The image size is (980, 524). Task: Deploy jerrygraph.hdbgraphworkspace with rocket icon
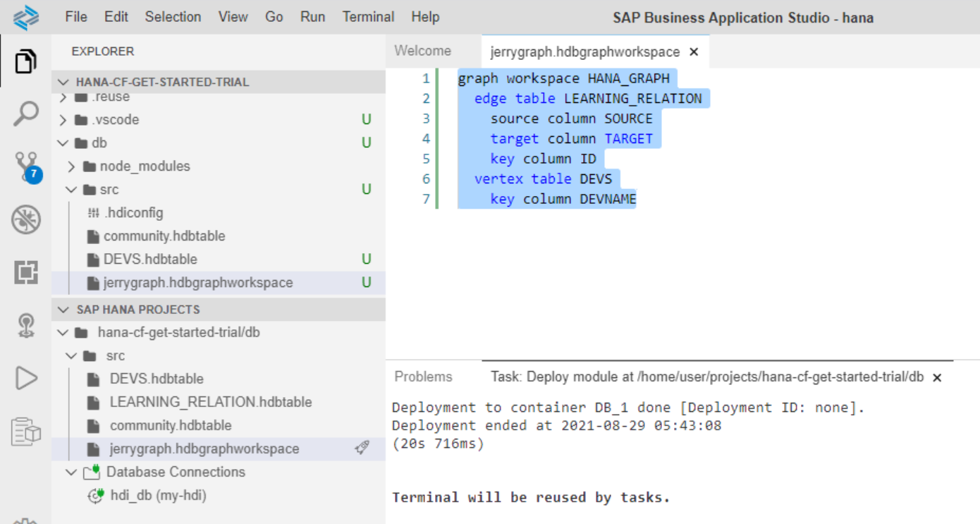362,448
